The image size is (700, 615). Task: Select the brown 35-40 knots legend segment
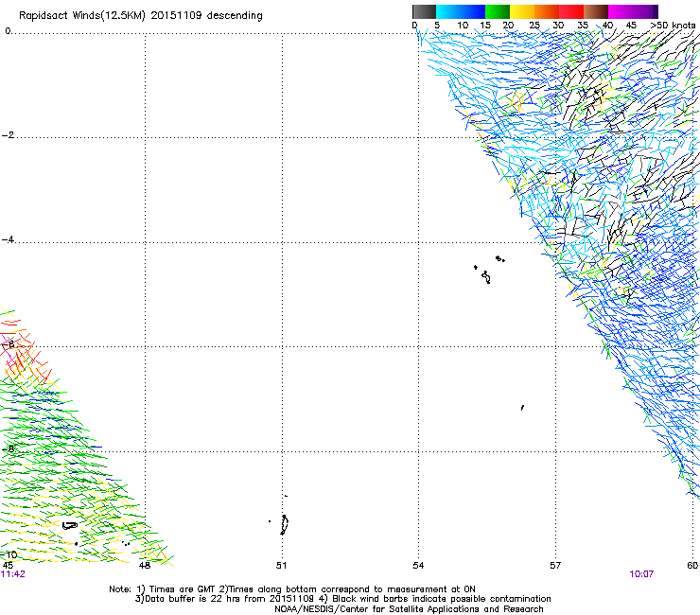tap(596, 11)
